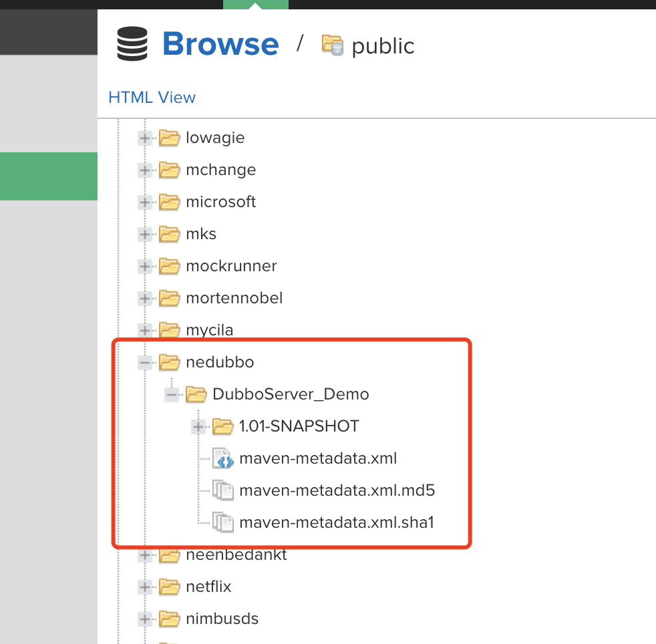This screenshot has width=656, height=644.
Task: Select the 1.01-SNAPSHOT tree item
Action: 299,426
